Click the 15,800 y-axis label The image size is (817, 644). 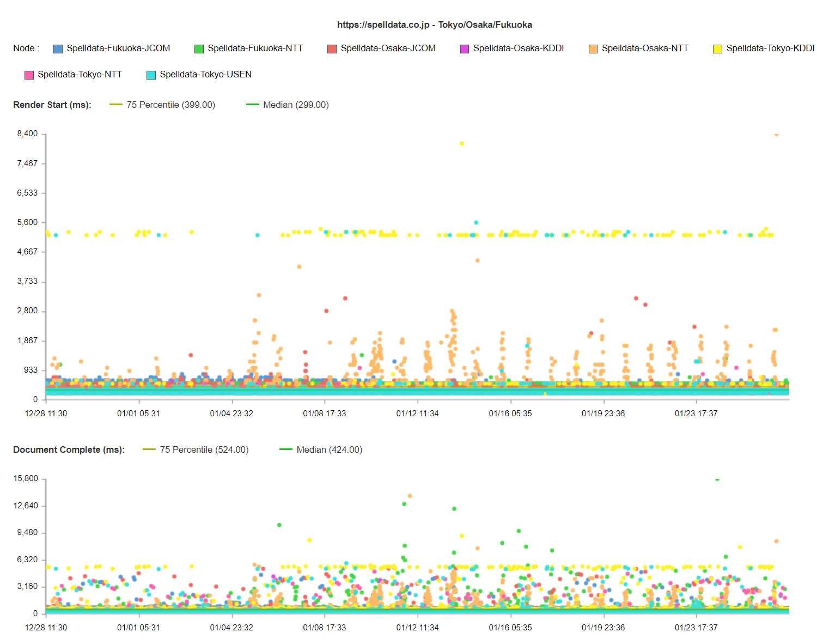click(26, 479)
